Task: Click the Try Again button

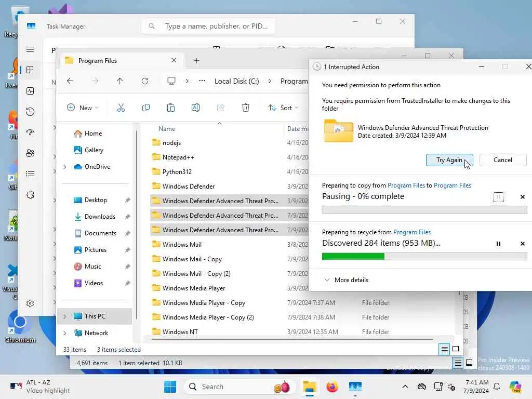Action: (x=449, y=160)
